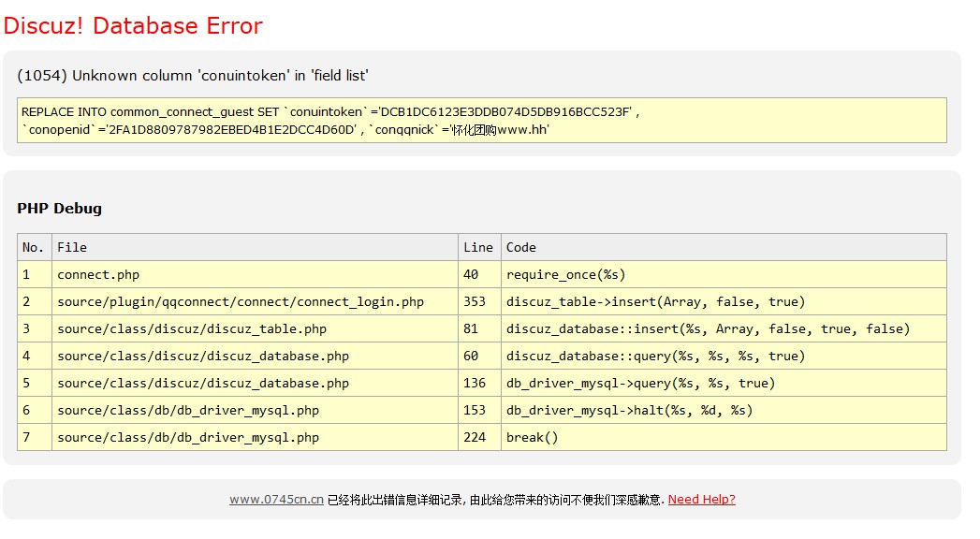Click the Need Help? link
The width and height of the screenshot is (980, 539).
tap(701, 499)
